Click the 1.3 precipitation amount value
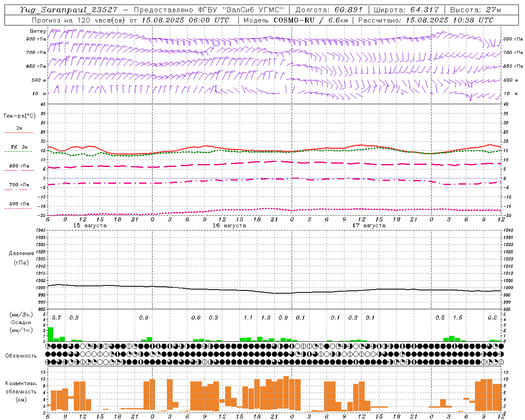This screenshot has width=525, height=420. [x=266, y=318]
